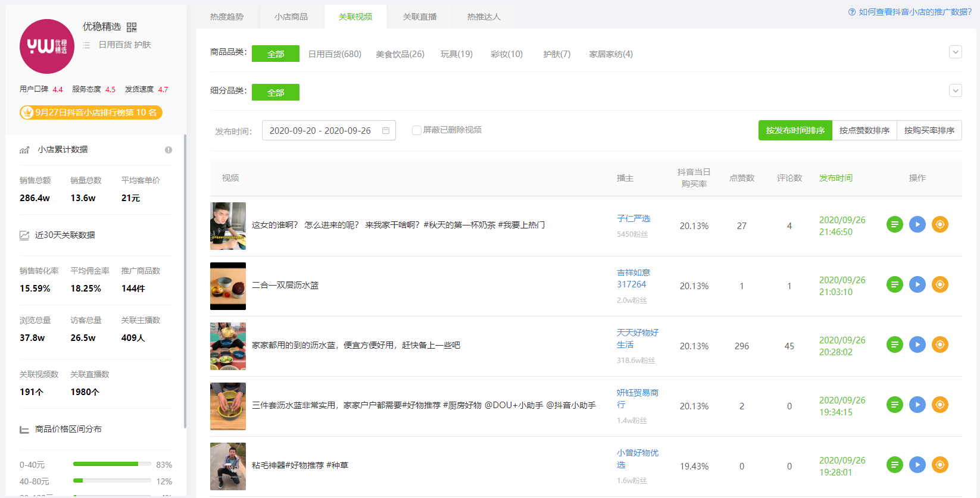The width and height of the screenshot is (980, 498).
Task: Filter by 护肤(7) category
Action: (557, 54)
